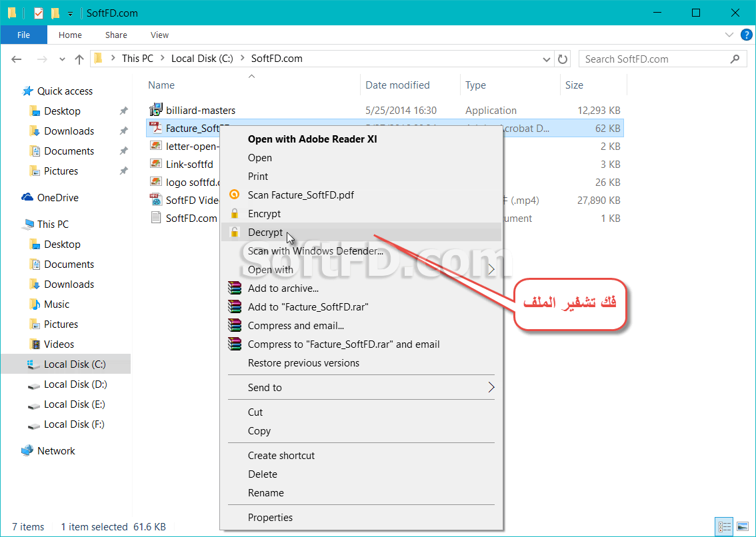Choose Delete from the context menu
Image resolution: width=756 pixels, height=537 pixels.
(361, 474)
